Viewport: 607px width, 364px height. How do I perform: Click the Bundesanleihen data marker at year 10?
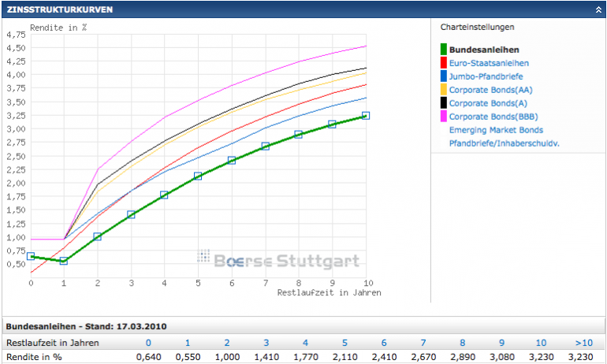pos(366,116)
